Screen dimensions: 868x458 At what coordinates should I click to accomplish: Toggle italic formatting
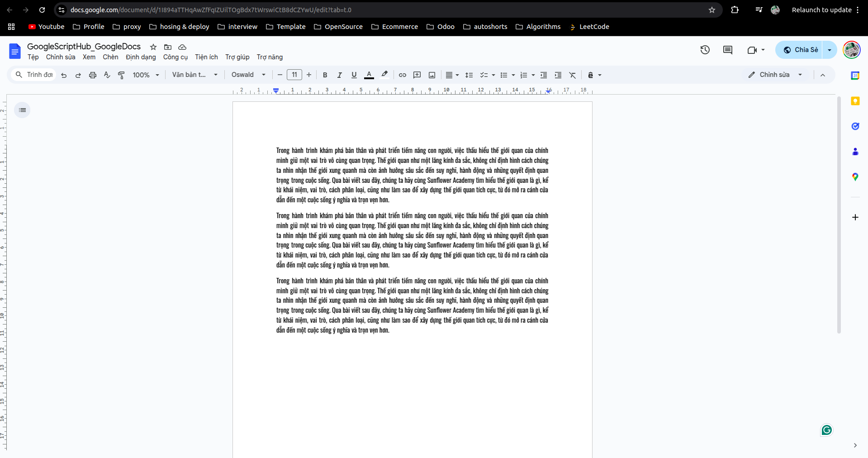(x=339, y=75)
